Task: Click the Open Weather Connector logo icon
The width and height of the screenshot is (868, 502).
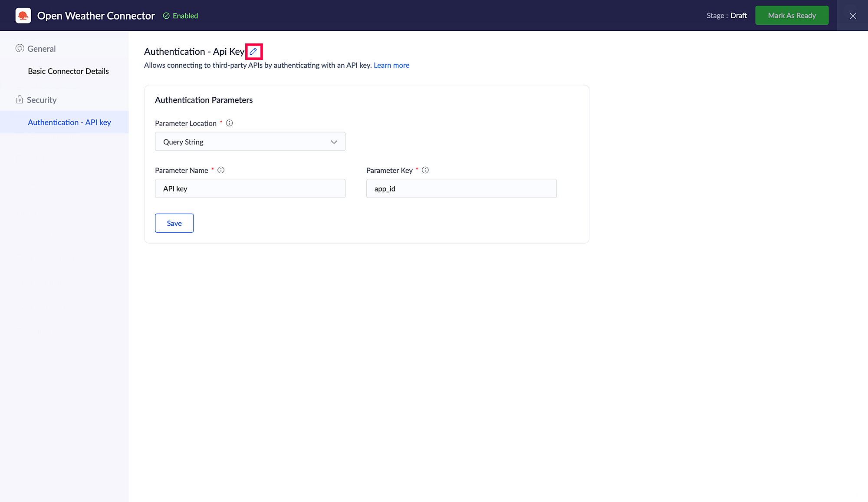Action: [23, 16]
